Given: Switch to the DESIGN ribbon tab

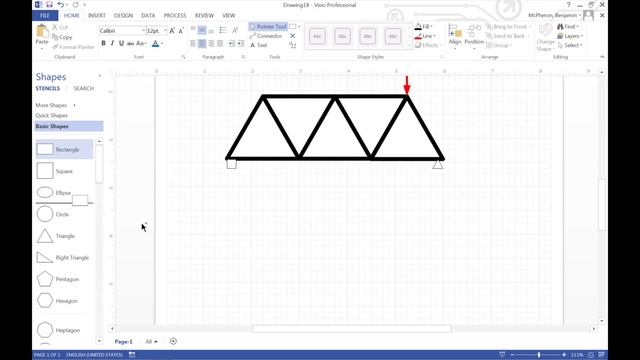Looking at the screenshot, I should point(123,16).
